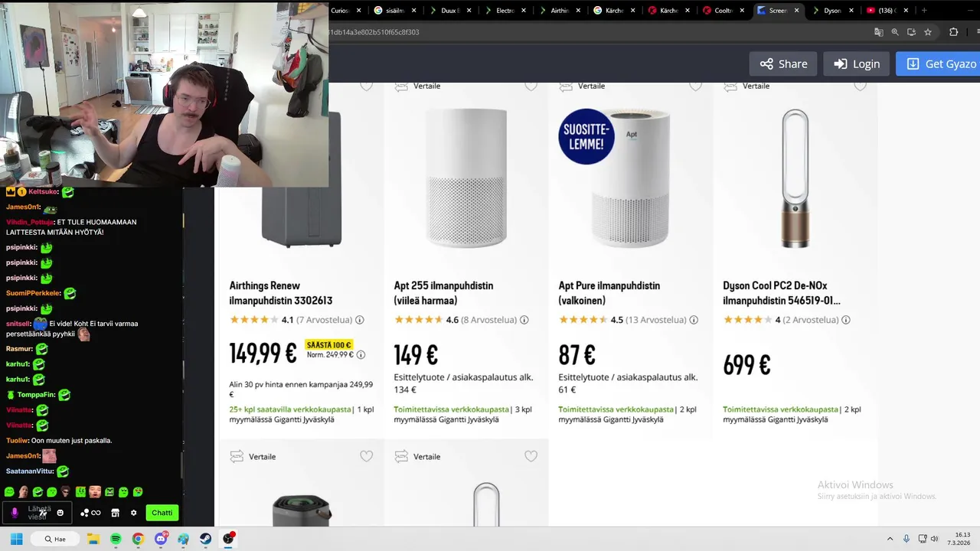Image resolution: width=980 pixels, height=551 pixels.
Task: Open Discord from the taskbar
Action: (x=161, y=539)
